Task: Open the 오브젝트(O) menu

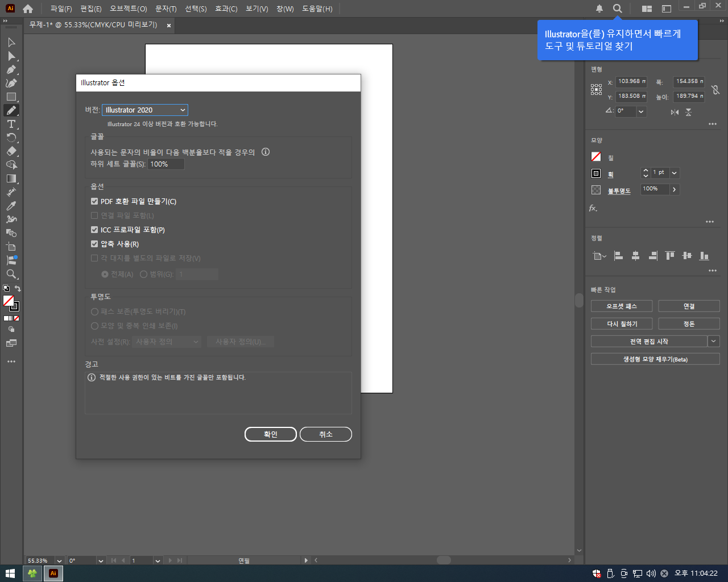Action: 129,9
